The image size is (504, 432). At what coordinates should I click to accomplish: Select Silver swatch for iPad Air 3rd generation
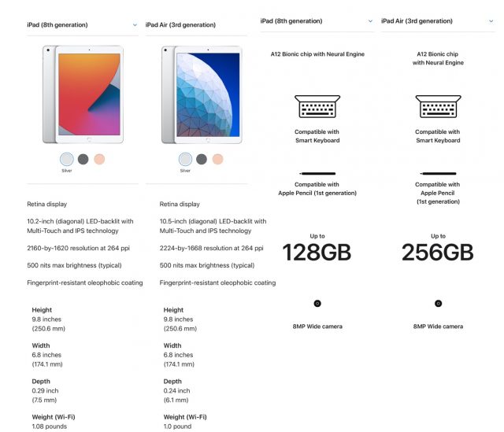click(x=185, y=159)
